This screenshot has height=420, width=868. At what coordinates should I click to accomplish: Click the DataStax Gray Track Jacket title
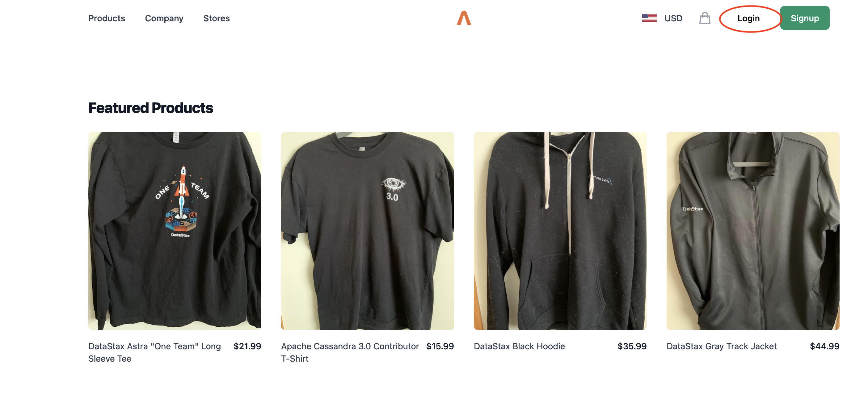pyautogui.click(x=721, y=346)
